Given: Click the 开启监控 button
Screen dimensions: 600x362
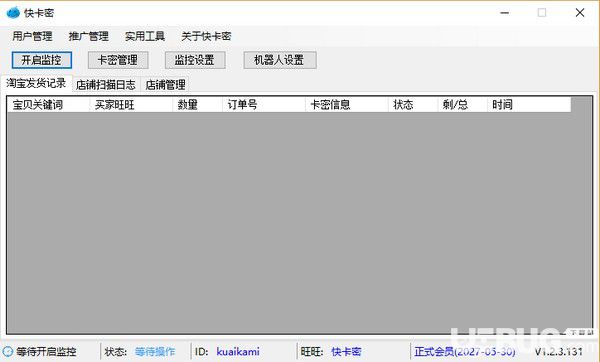Looking at the screenshot, I should [x=42, y=60].
